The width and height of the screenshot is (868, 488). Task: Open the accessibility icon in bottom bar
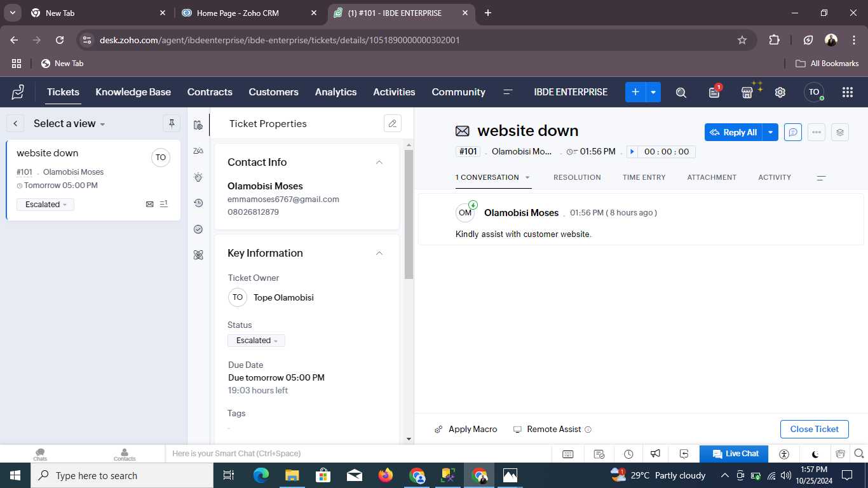pyautogui.click(x=784, y=454)
